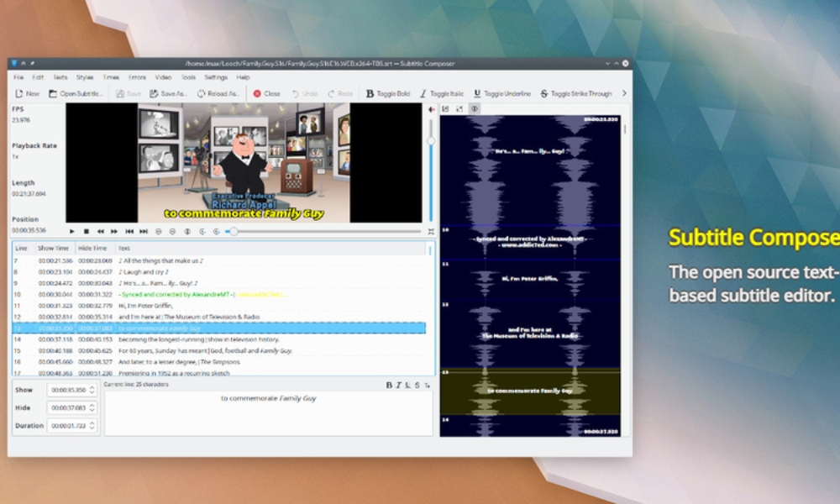The width and height of the screenshot is (840, 504).
Task: Toggle Bold from the main toolbar
Action: point(388,94)
